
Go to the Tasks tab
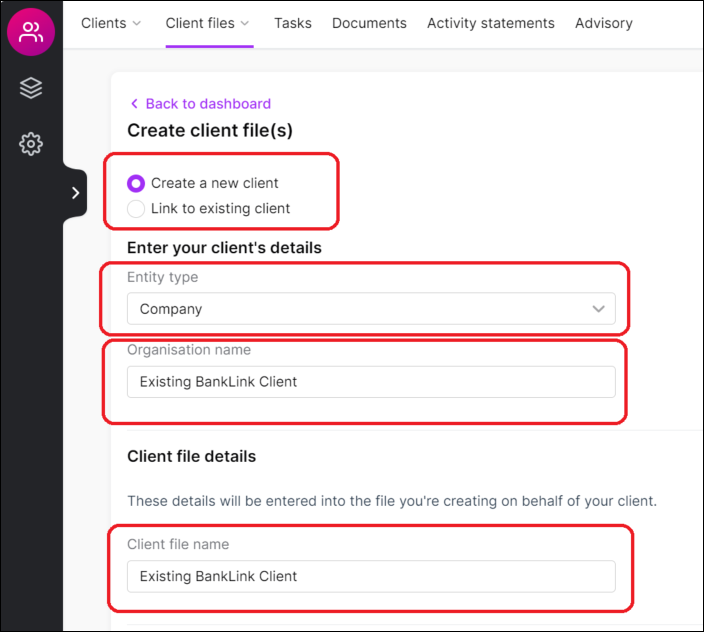pyautogui.click(x=293, y=23)
